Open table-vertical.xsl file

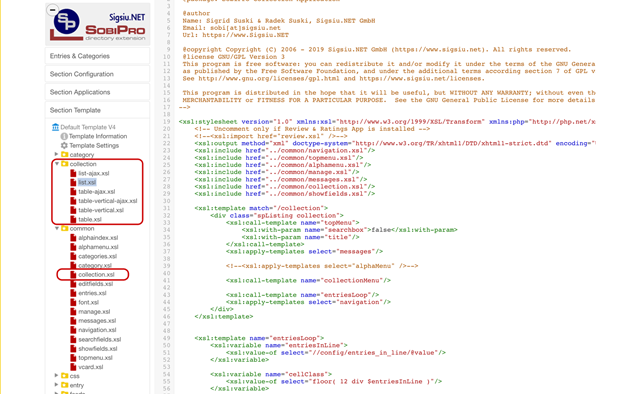coord(101,210)
